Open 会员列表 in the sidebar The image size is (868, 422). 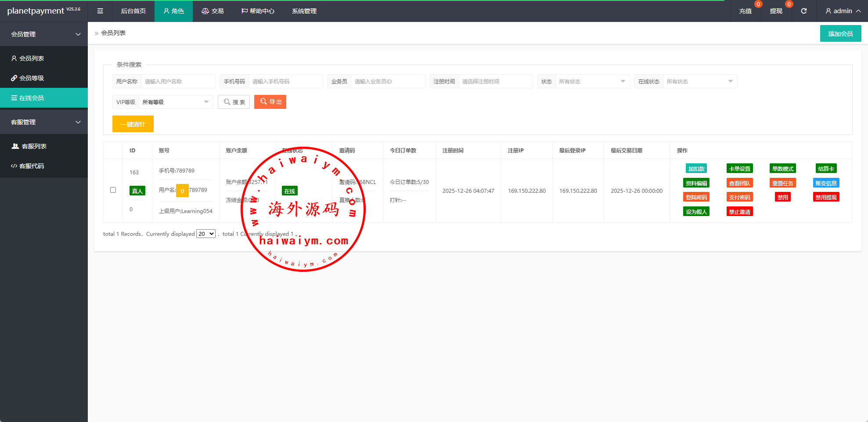(32, 58)
